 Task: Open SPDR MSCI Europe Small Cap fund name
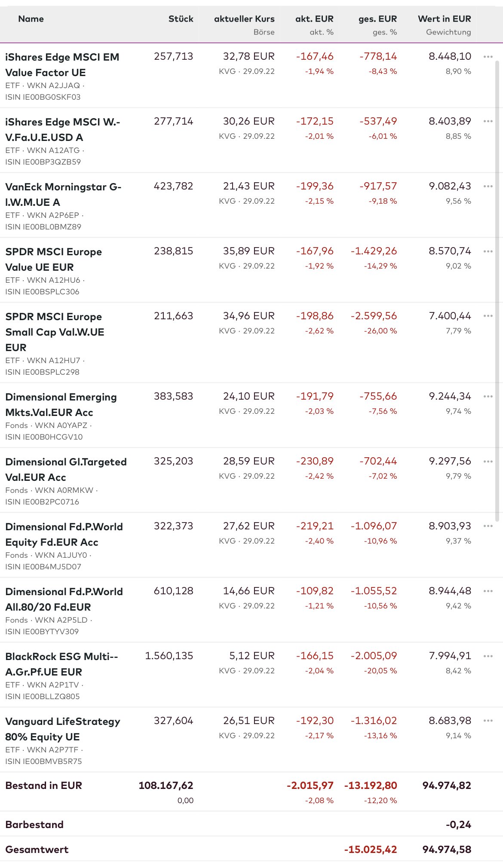(55, 332)
